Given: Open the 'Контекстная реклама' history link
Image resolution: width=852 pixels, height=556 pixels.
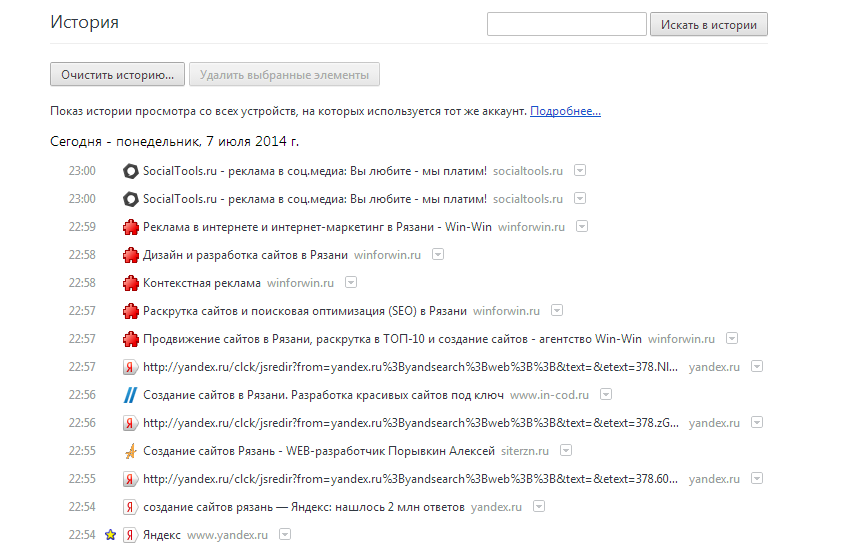Looking at the screenshot, I should (x=202, y=283).
